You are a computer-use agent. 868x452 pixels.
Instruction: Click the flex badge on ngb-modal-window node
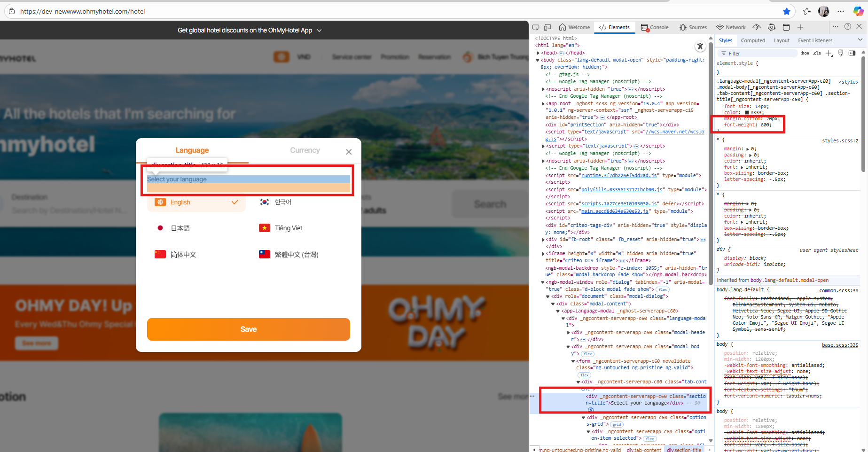[x=663, y=289]
